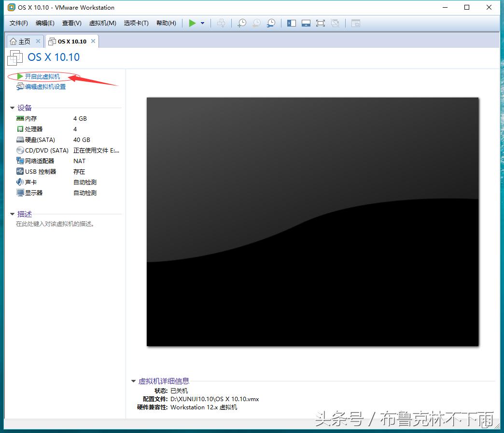Open the Snapshot Manager icon
Viewport: 504px width, 433px height.
coord(271,23)
